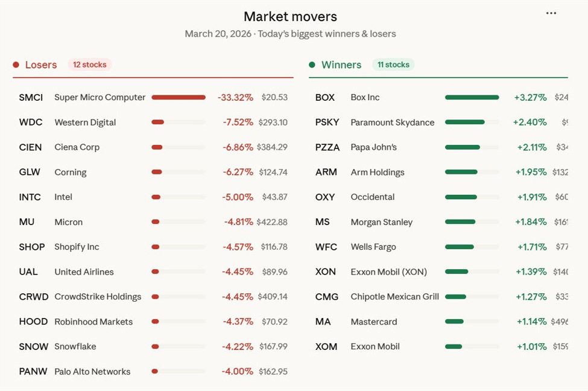Select the CRWD ticker symbol

34,296
